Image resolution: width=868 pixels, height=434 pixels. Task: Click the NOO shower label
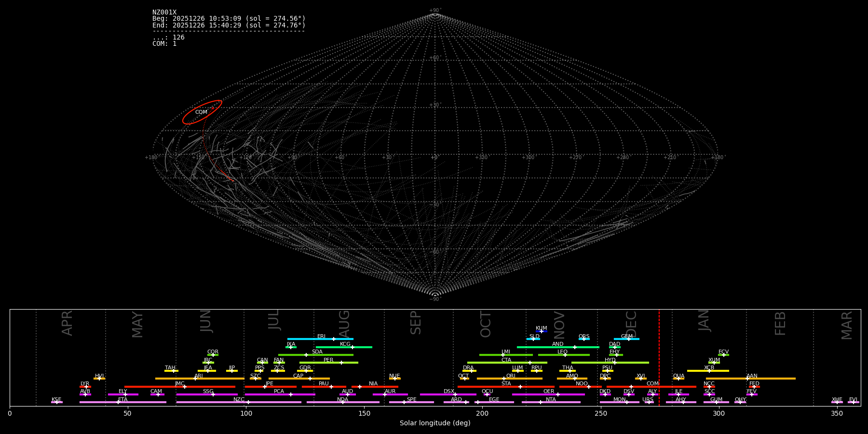582,384
